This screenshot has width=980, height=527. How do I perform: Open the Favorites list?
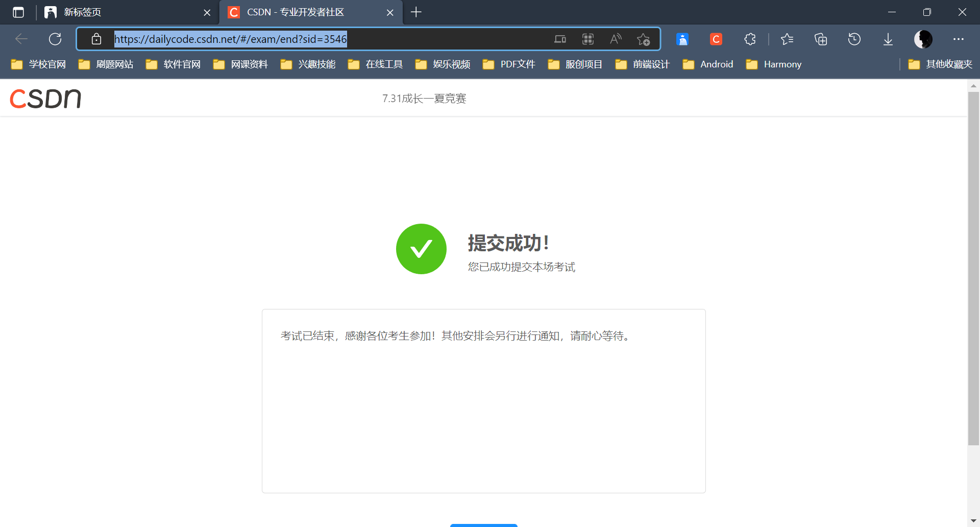pyautogui.click(x=787, y=39)
